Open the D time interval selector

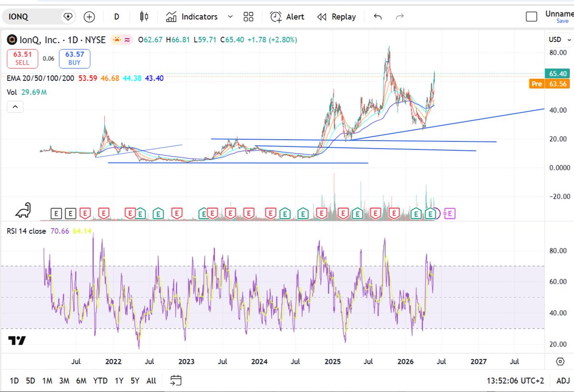[x=117, y=17]
